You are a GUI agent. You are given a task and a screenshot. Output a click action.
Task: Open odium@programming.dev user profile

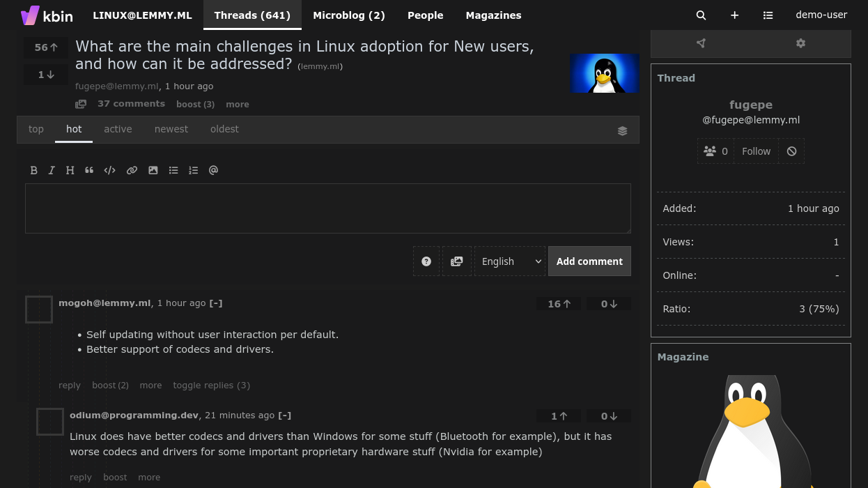(x=134, y=415)
